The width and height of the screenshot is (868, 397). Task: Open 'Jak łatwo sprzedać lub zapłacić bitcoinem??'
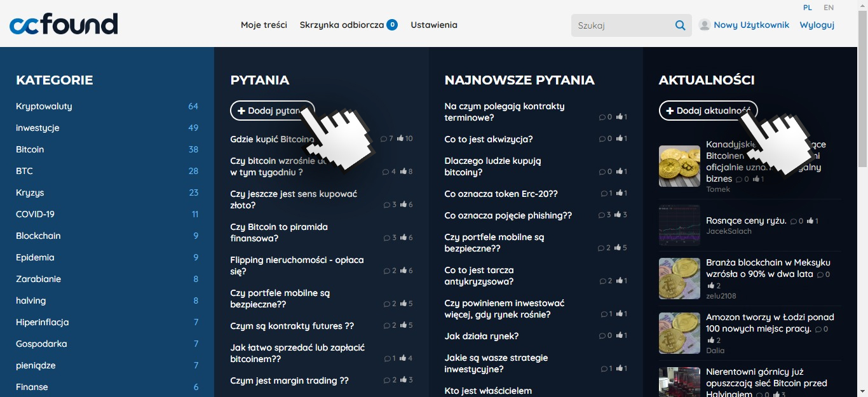(x=297, y=353)
